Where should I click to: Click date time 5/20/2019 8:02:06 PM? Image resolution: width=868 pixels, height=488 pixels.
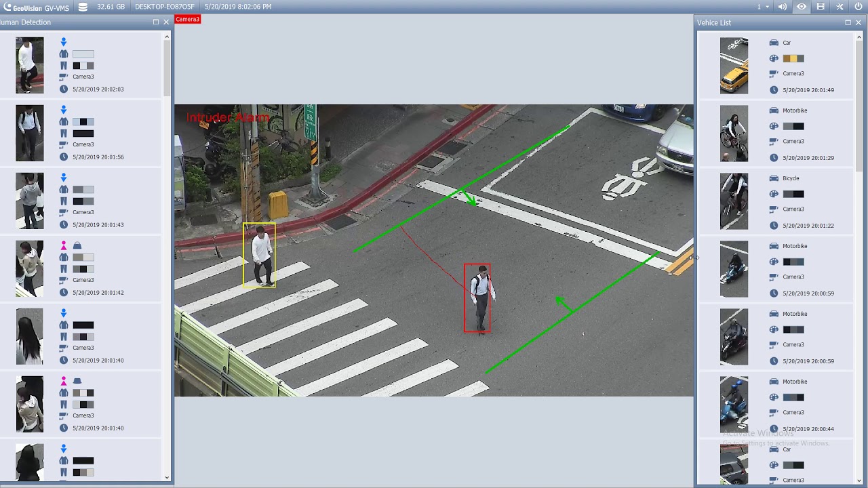coord(238,7)
